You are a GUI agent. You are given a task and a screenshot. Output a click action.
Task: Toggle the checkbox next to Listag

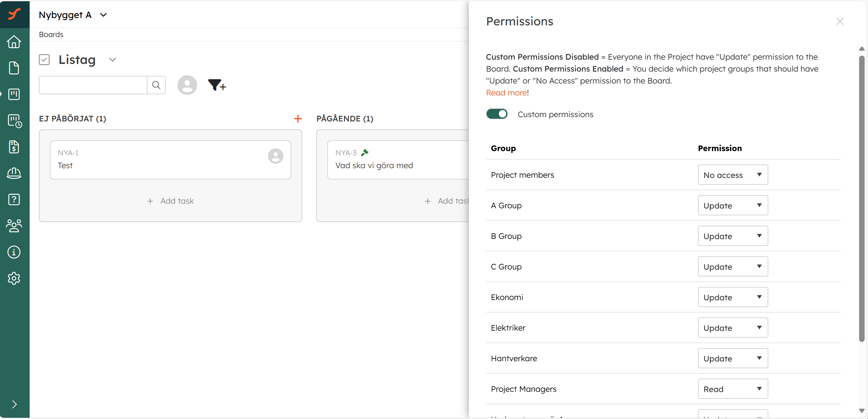[44, 60]
